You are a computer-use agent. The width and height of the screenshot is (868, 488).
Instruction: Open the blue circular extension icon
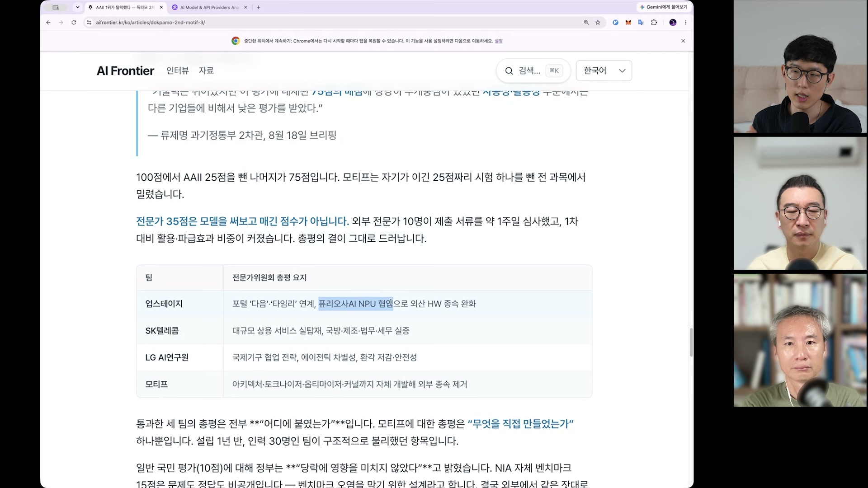(615, 23)
